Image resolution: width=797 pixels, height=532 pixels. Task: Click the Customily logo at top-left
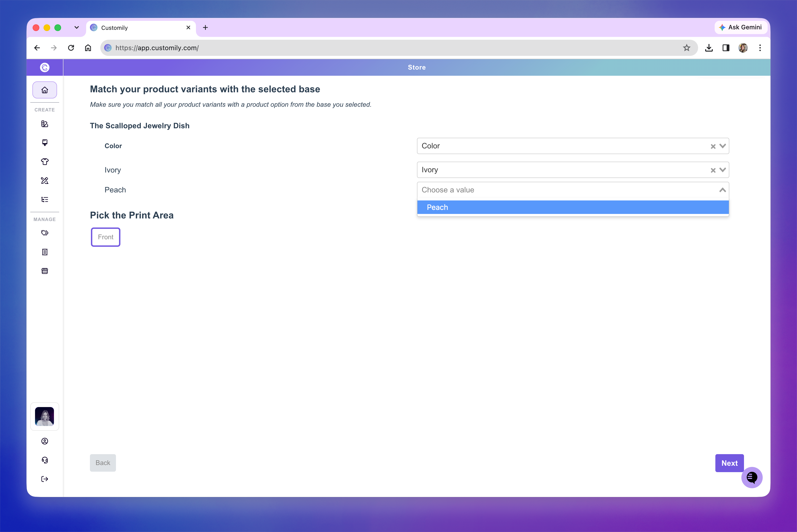point(44,67)
